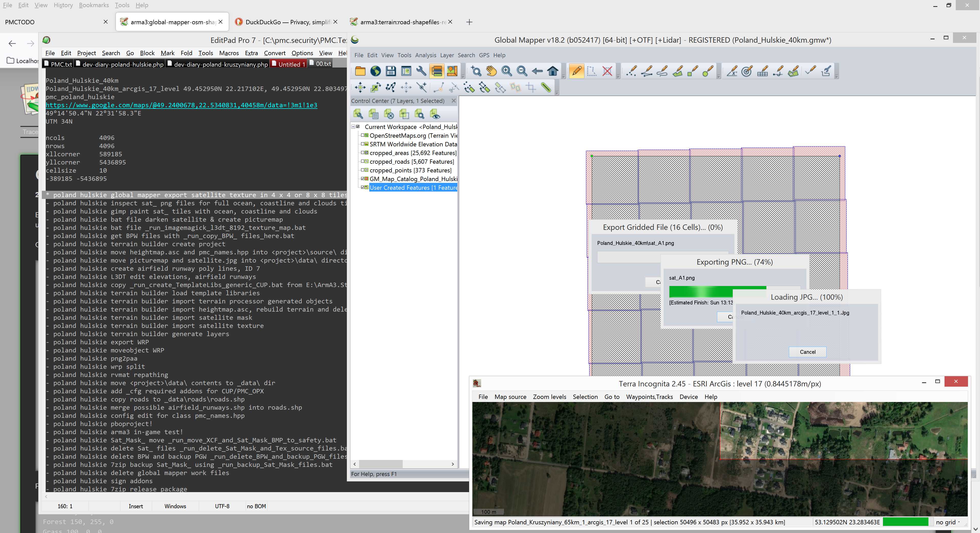
Task: Delete selected features red X icon
Action: [x=607, y=71]
